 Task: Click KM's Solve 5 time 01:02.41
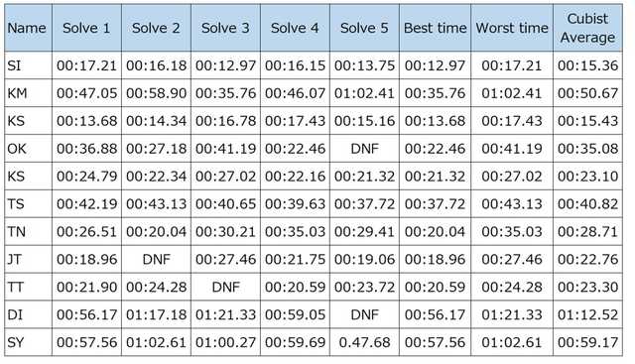coord(364,93)
